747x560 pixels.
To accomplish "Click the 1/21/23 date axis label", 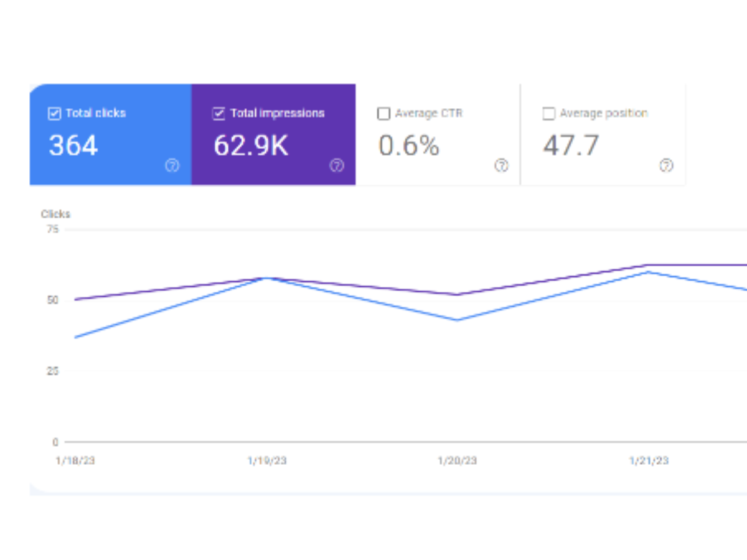I will (x=649, y=461).
